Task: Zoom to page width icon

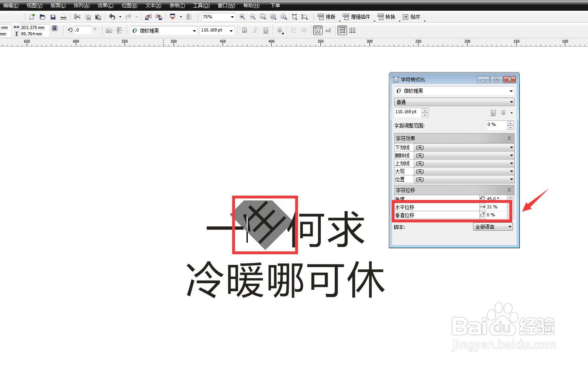Action: [294, 17]
